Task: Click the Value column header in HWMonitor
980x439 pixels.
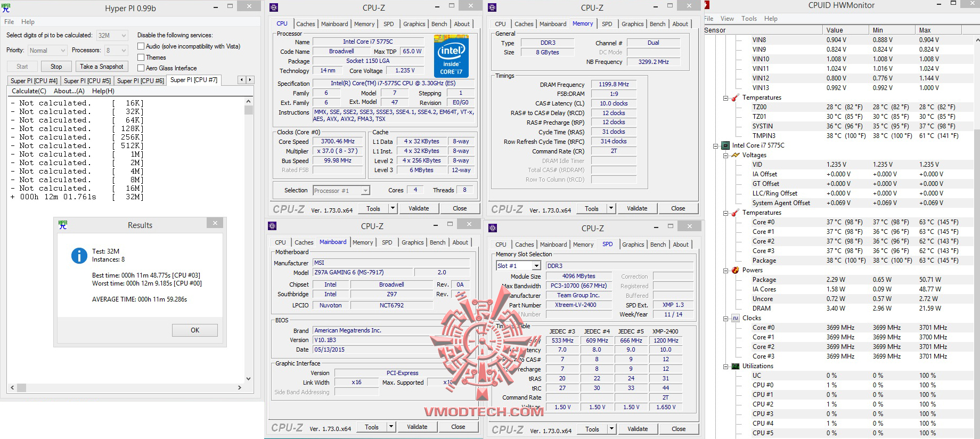Action: 846,30
